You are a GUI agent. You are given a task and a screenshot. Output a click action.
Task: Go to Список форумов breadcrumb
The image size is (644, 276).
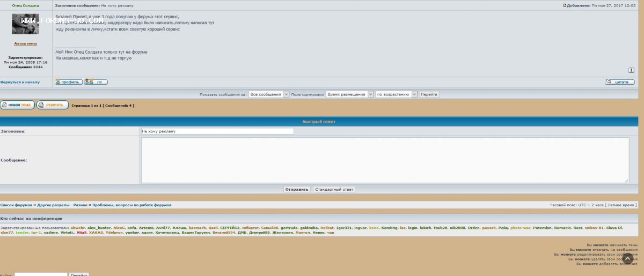16,205
